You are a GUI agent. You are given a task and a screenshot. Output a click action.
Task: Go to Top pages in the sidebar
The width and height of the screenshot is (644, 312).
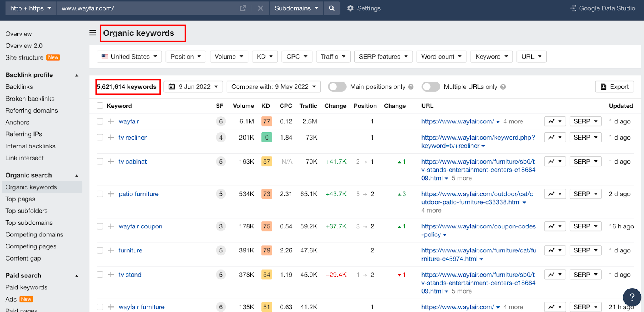coord(20,199)
